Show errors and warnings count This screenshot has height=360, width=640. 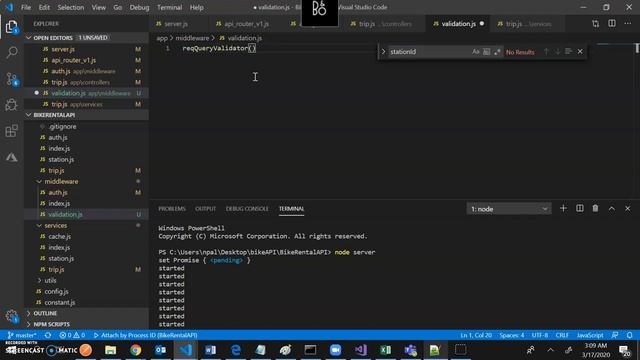coord(72,335)
